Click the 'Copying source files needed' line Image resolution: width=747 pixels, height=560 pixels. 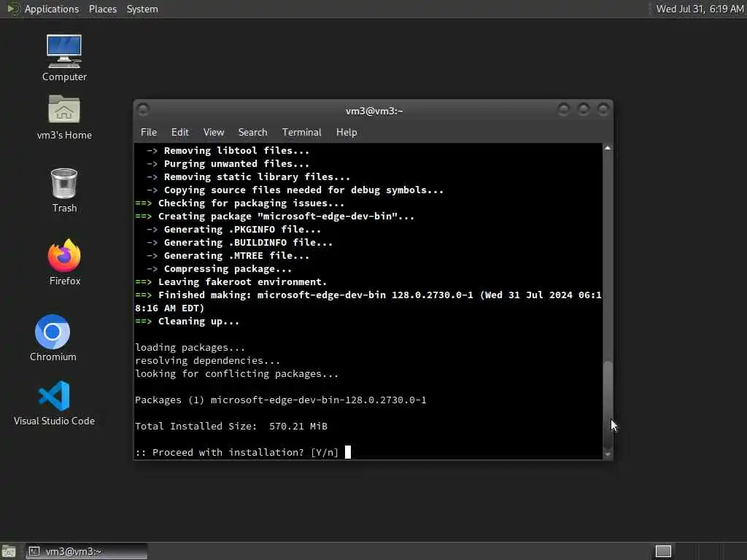point(295,190)
